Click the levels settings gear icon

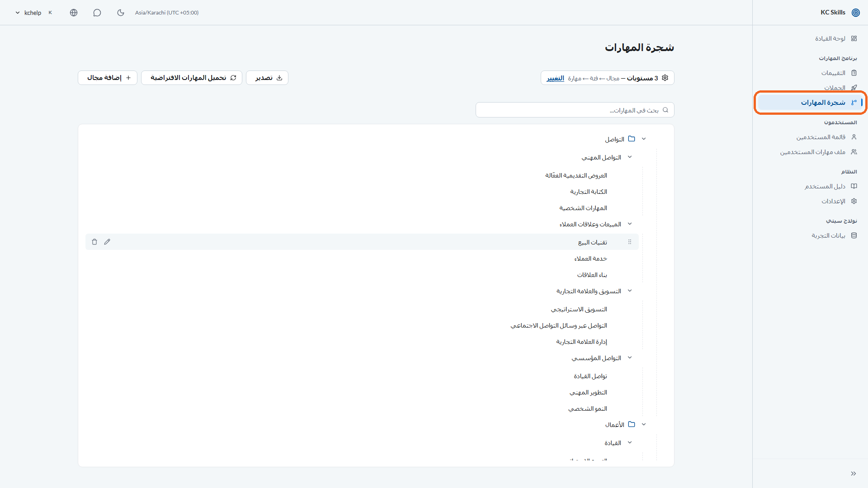665,78
